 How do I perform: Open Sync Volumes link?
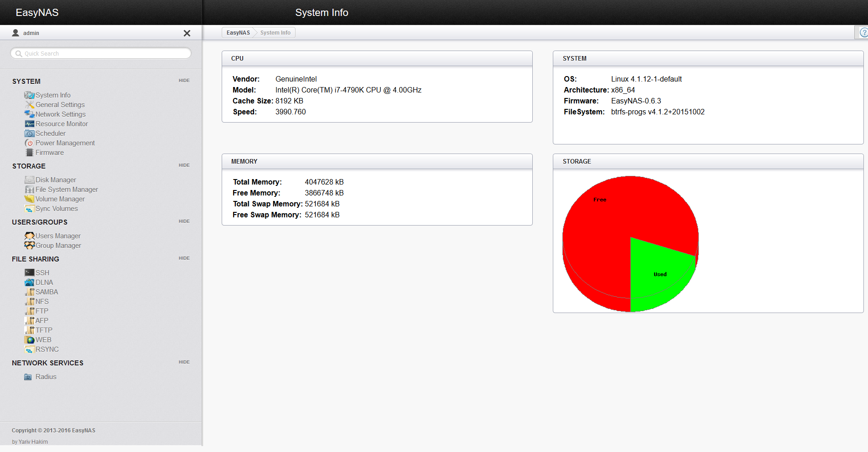point(57,209)
